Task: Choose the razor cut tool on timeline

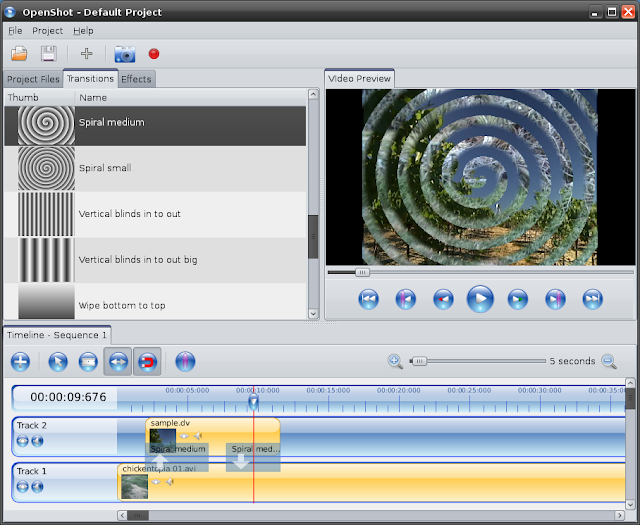Action: [x=88, y=362]
